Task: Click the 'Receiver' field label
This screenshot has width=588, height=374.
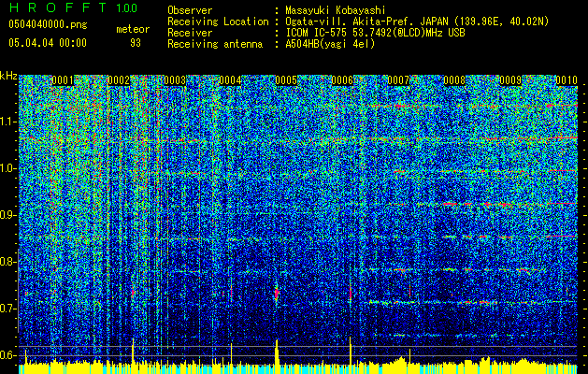Action: (190, 33)
